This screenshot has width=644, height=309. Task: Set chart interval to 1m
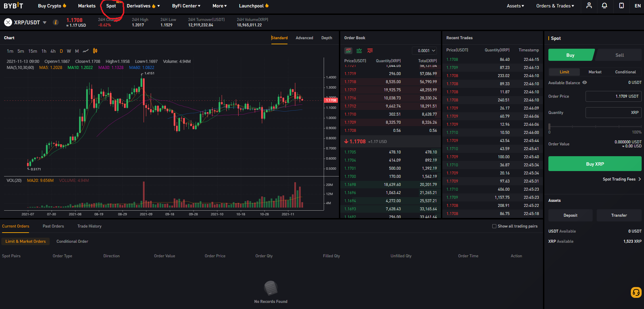pyautogui.click(x=10, y=51)
